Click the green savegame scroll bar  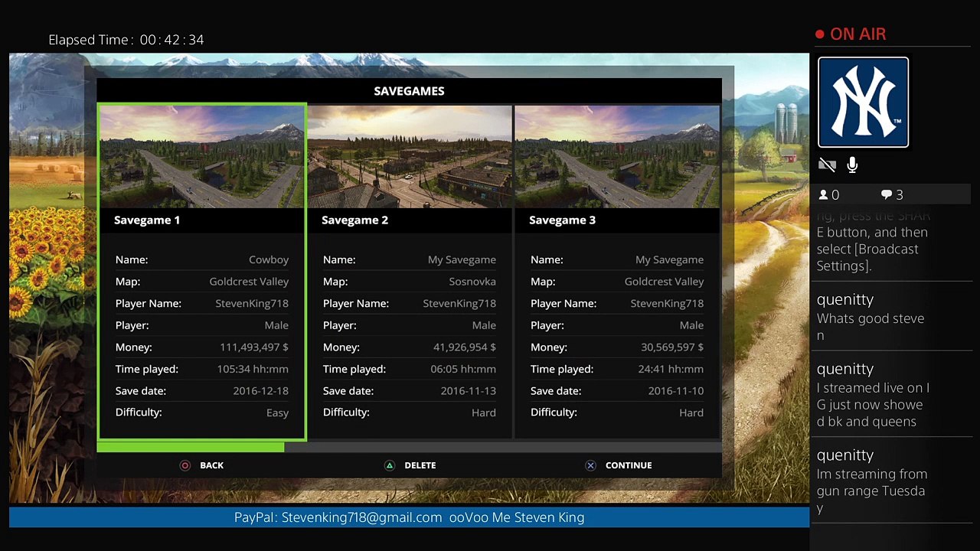pos(191,447)
